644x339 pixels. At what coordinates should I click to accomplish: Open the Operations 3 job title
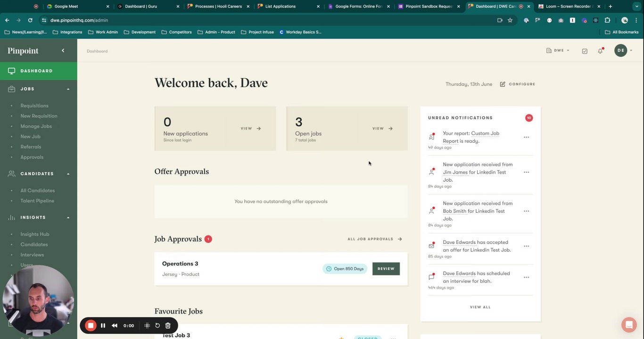coord(180,264)
